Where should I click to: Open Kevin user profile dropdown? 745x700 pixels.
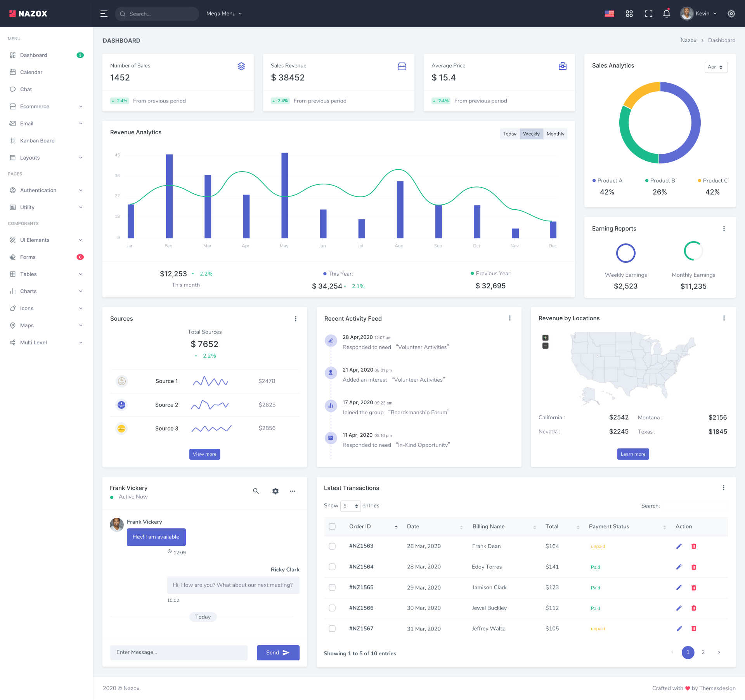click(698, 14)
